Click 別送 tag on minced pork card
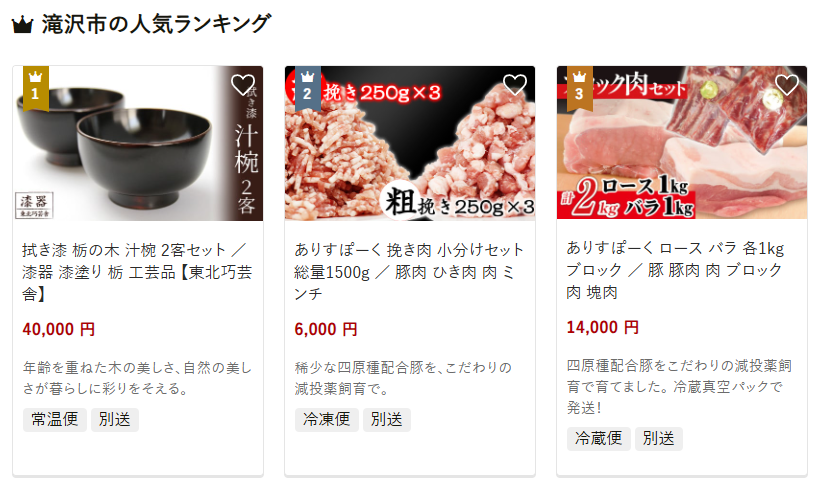Screen dimensions: 816x485 click(387, 419)
